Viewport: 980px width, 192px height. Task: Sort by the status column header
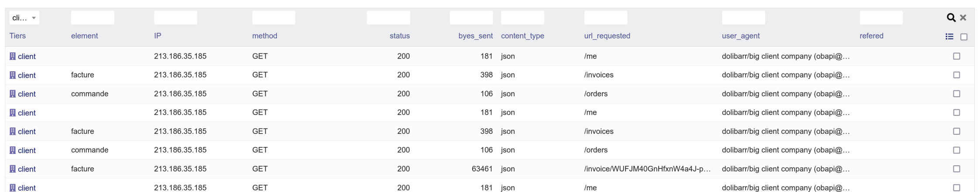399,36
